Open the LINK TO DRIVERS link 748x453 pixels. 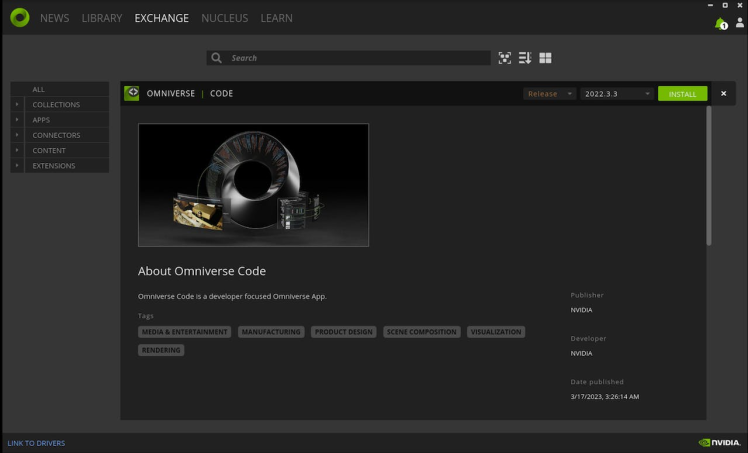click(36, 443)
